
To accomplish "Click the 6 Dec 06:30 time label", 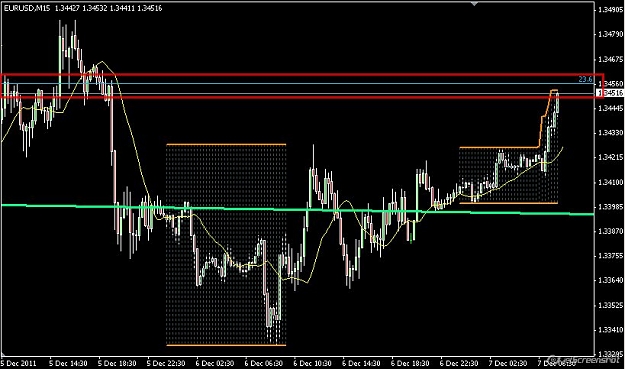I will 264,363.
